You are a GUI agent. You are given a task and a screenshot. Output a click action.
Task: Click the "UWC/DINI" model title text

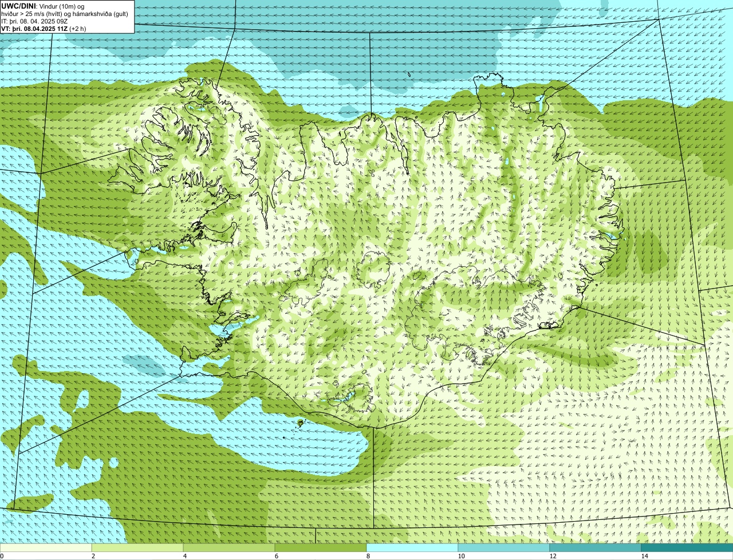pos(18,6)
